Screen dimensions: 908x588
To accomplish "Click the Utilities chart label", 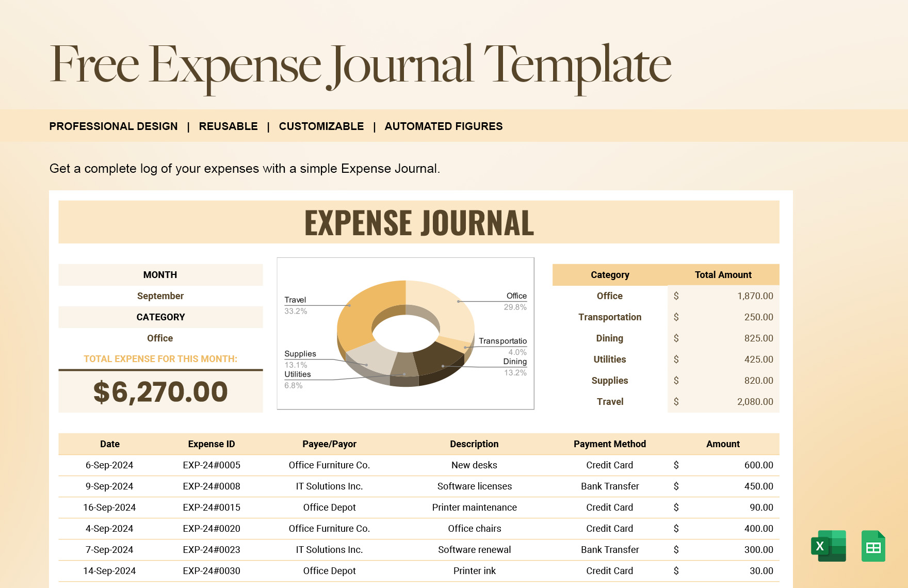I will click(297, 374).
